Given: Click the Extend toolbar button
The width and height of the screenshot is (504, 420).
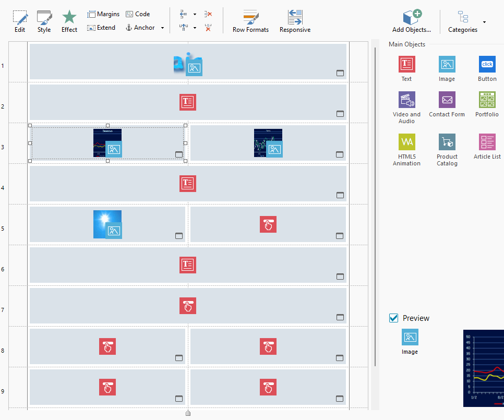Looking at the screenshot, I should click(101, 28).
